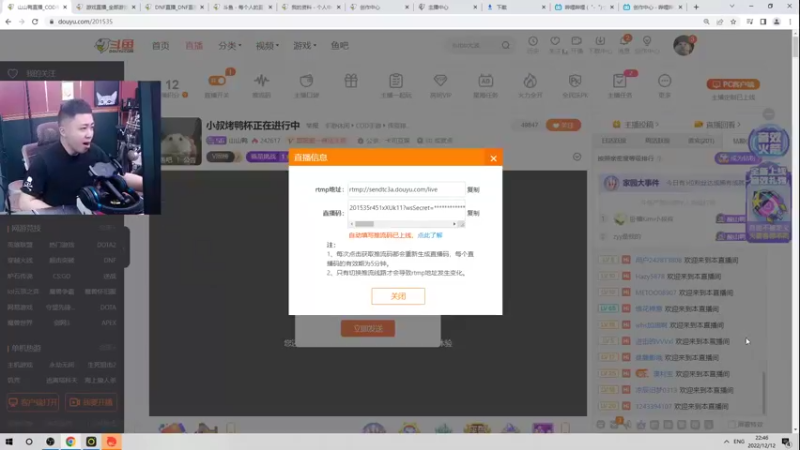Open 直播回看 link
This screenshot has width=800, height=450.
(x=717, y=124)
